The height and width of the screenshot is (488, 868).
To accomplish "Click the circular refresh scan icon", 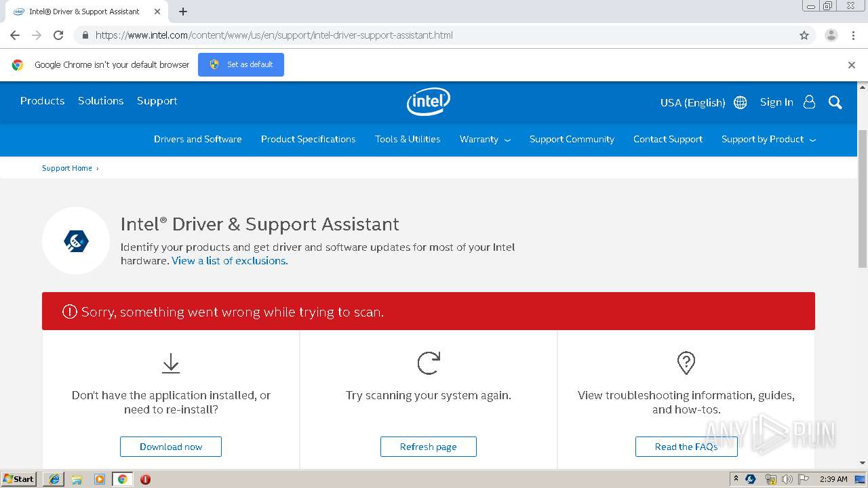I will coord(429,363).
